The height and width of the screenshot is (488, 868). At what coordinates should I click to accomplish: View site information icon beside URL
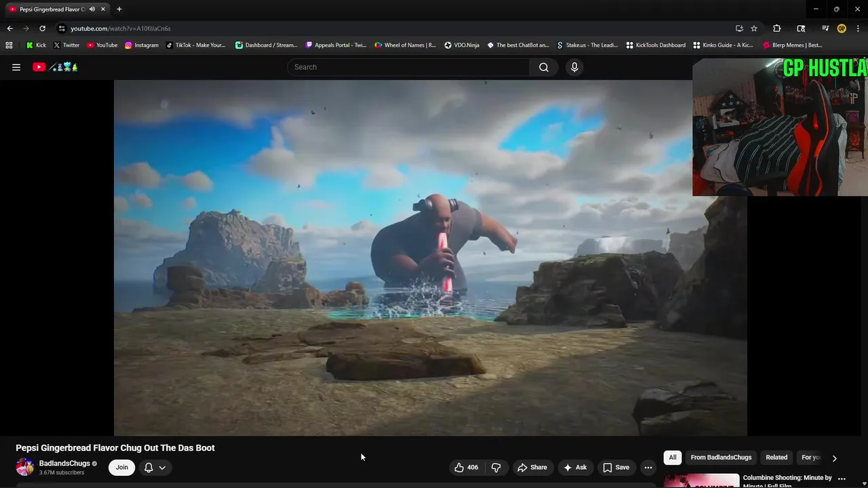tap(62, 28)
